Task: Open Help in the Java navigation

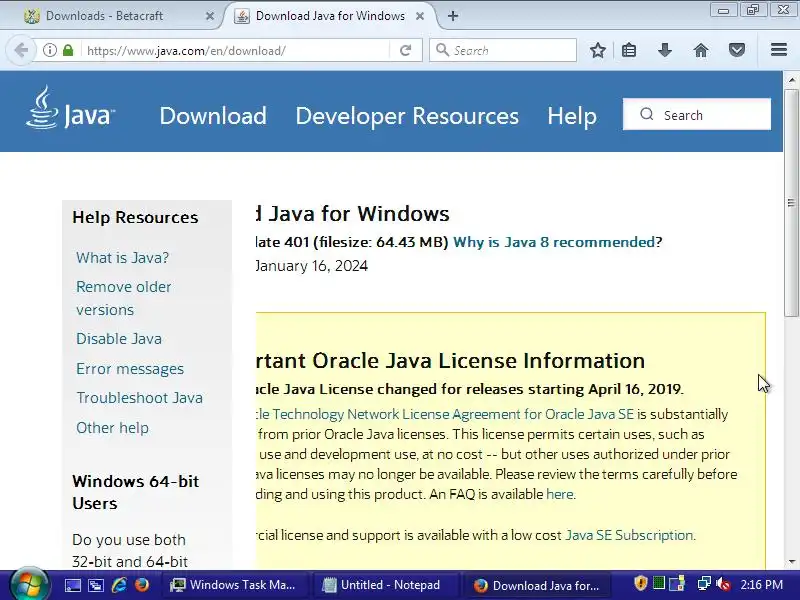Action: coord(571,116)
